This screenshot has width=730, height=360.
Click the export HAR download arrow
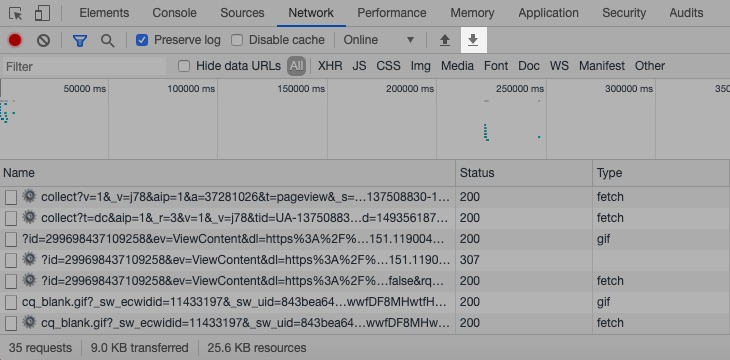(x=473, y=40)
